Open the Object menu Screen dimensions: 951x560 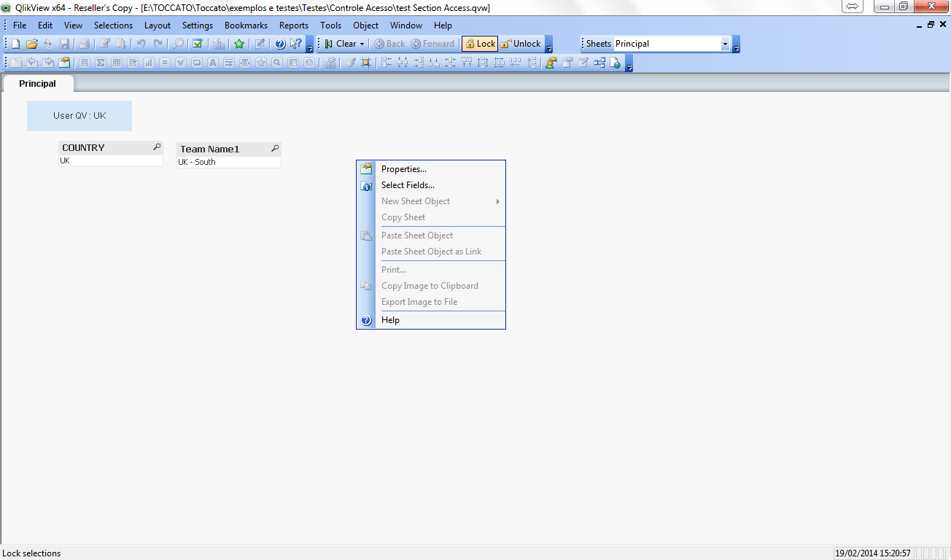[366, 25]
